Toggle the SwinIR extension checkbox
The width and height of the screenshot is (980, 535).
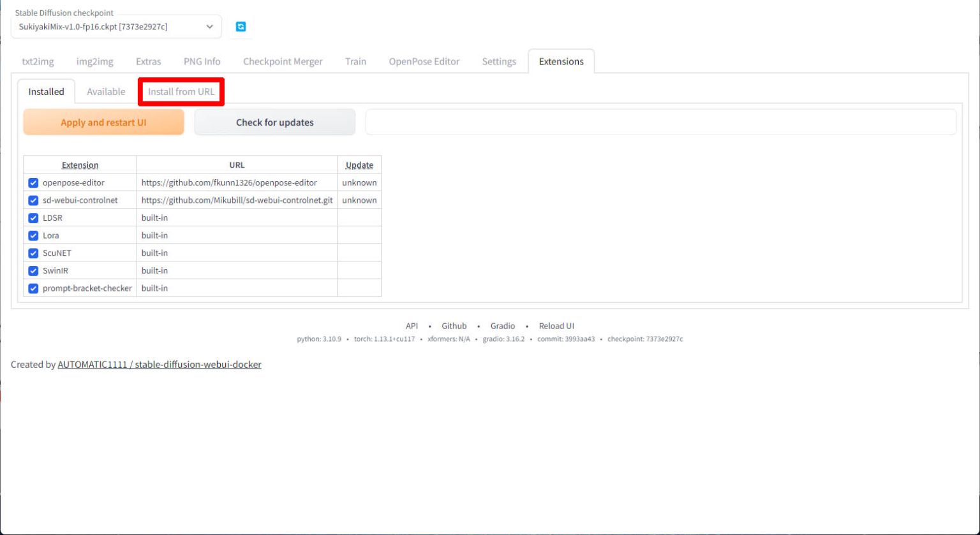34,270
